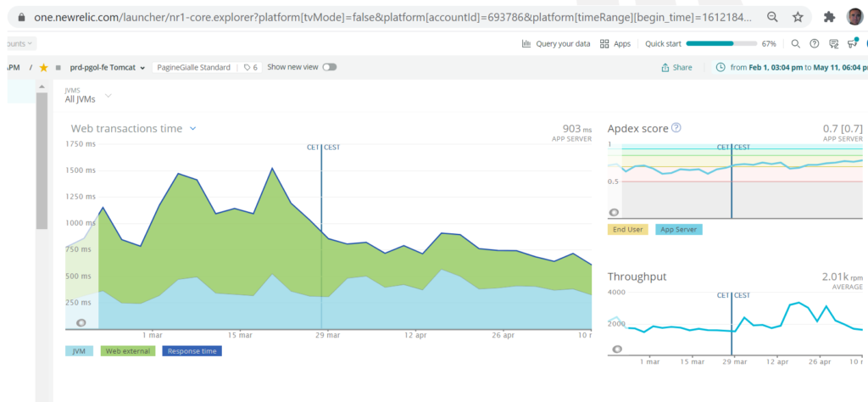
Task: Toggle the JVM series in chart legend
Action: [x=79, y=351]
